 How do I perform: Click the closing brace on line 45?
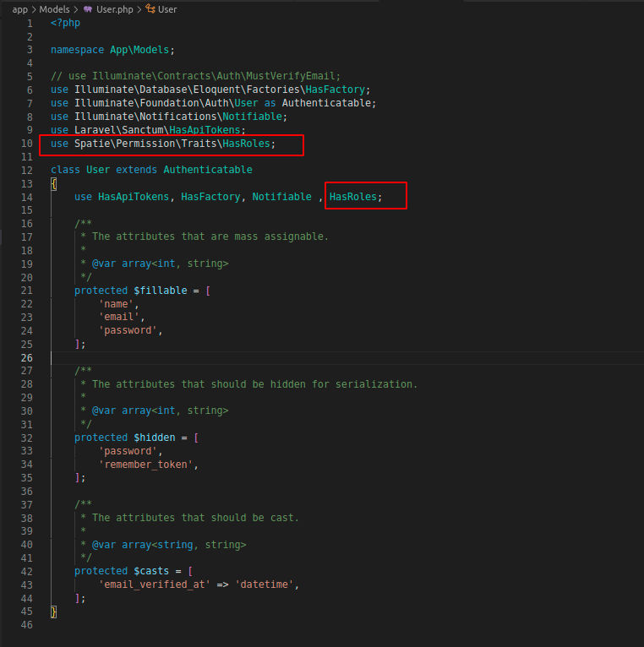[54, 612]
